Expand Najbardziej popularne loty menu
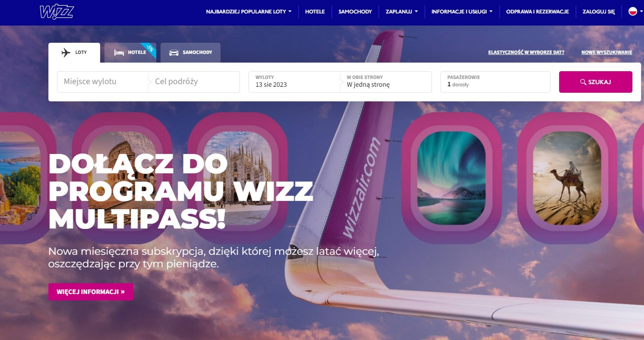 point(249,12)
